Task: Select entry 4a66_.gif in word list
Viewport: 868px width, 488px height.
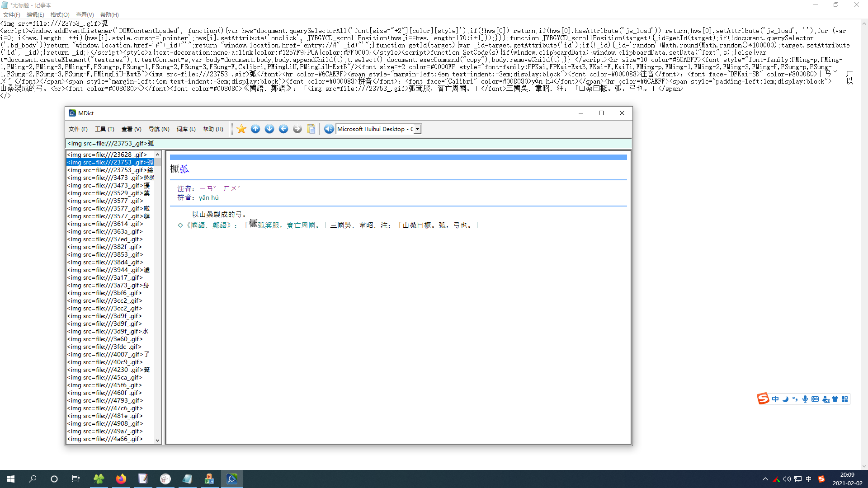Action: pyautogui.click(x=110, y=439)
